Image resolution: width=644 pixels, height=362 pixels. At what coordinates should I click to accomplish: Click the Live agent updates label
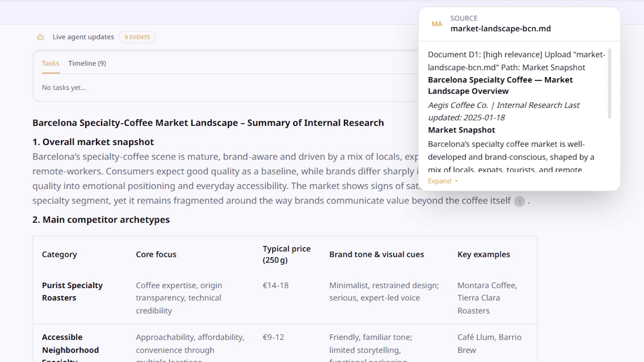tap(83, 37)
